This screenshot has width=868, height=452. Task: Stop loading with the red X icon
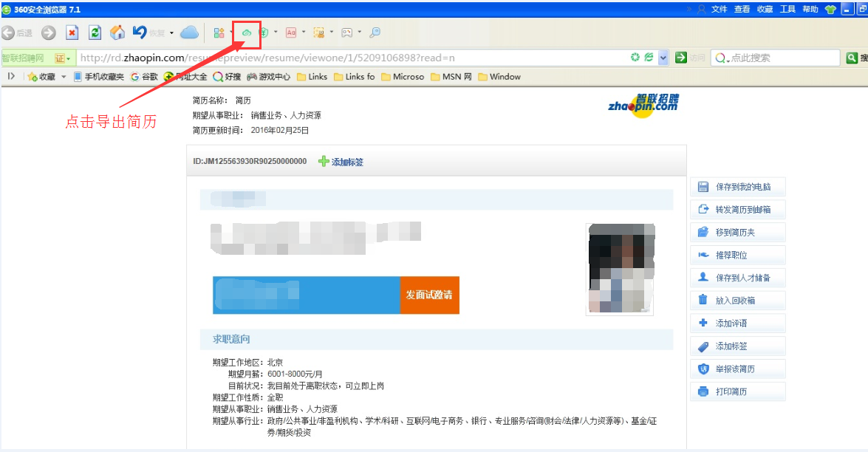[x=72, y=32]
